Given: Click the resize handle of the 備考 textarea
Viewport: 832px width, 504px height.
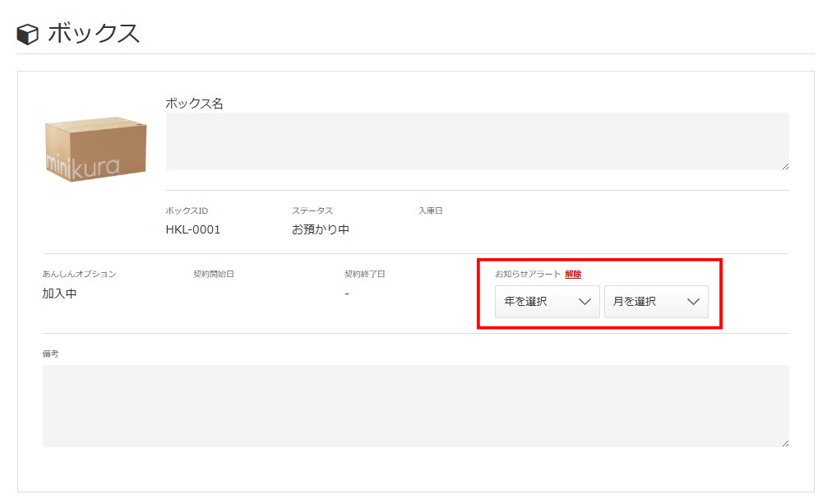Looking at the screenshot, I should [785, 443].
